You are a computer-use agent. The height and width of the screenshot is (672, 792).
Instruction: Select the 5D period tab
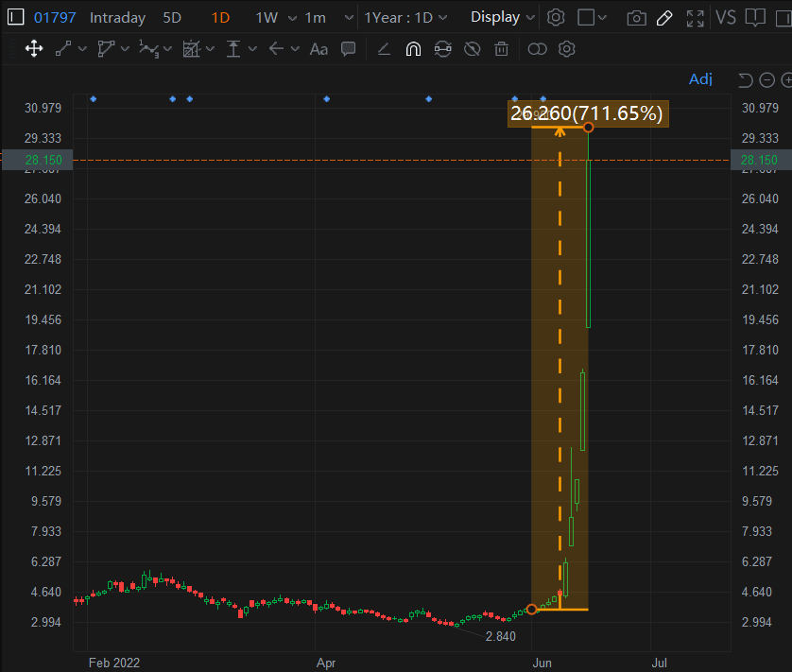click(172, 18)
